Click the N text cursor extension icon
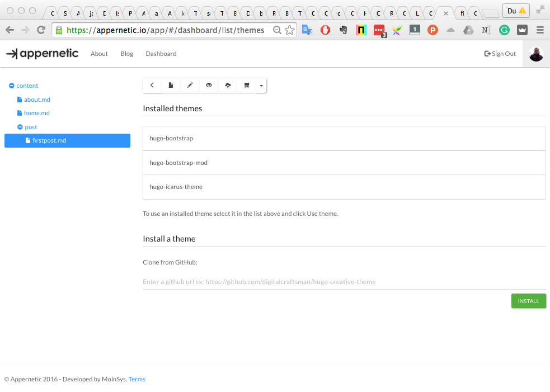The height and width of the screenshot is (392, 550). click(x=486, y=30)
